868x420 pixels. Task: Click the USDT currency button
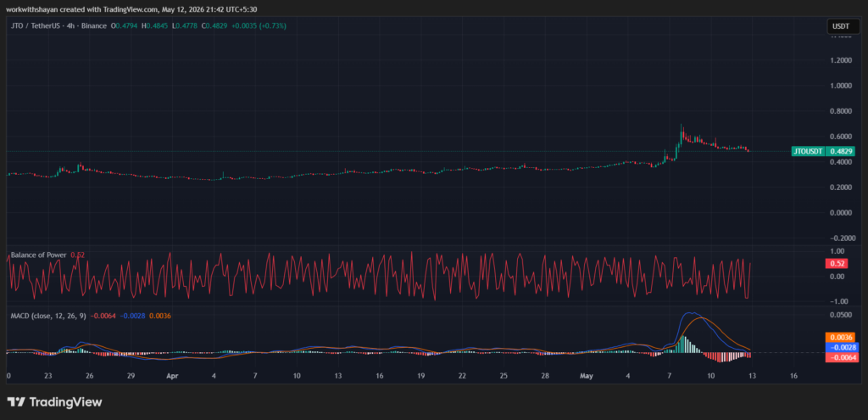tap(843, 26)
